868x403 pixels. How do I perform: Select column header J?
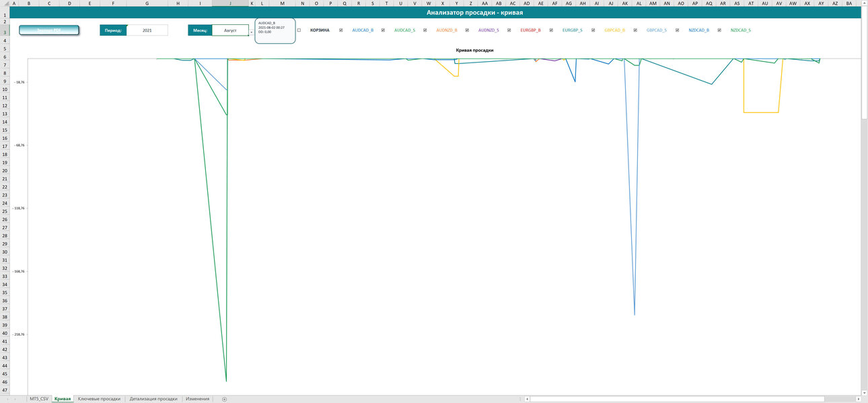click(x=230, y=3)
